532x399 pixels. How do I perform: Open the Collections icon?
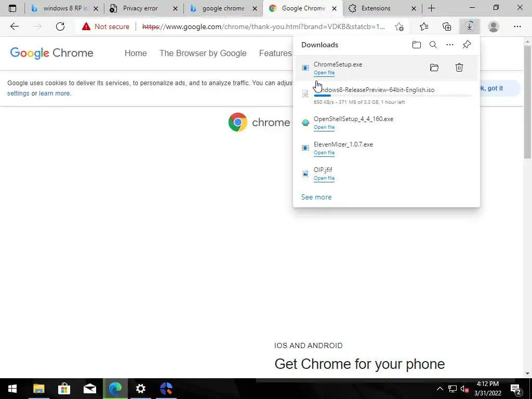447,26
